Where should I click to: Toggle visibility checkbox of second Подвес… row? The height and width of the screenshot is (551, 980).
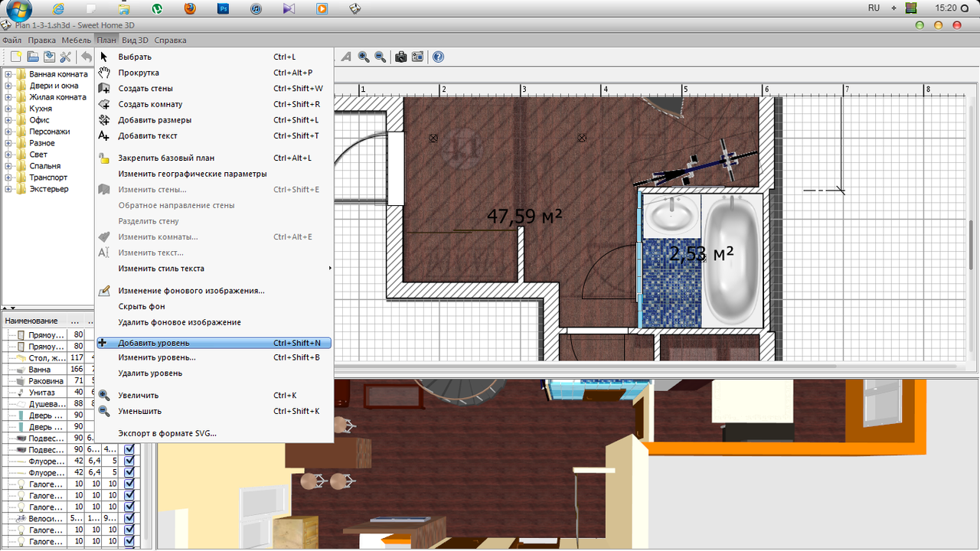[129, 449]
